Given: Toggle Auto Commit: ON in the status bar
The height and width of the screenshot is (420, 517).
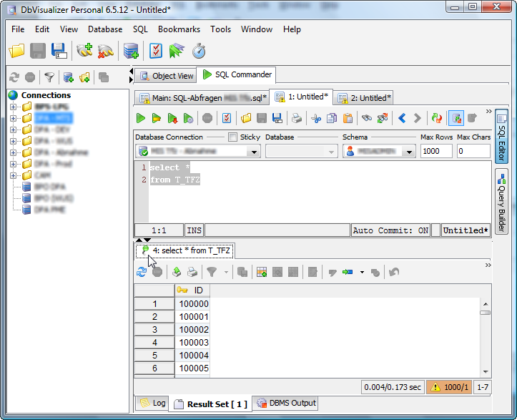Looking at the screenshot, I should pos(390,230).
